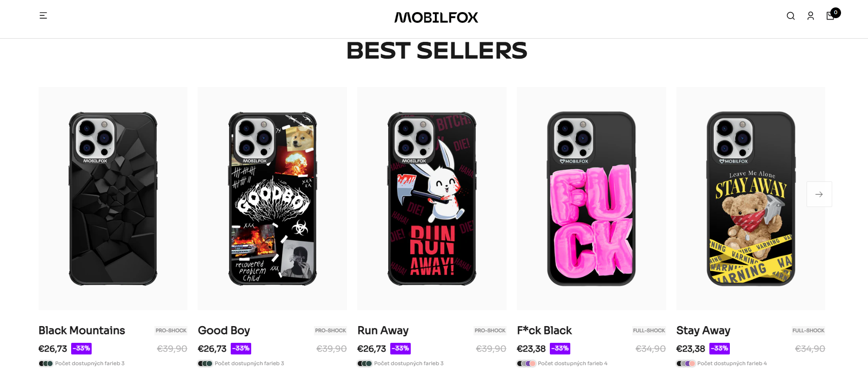Open the Run Away product title
868x374 pixels.
click(383, 330)
